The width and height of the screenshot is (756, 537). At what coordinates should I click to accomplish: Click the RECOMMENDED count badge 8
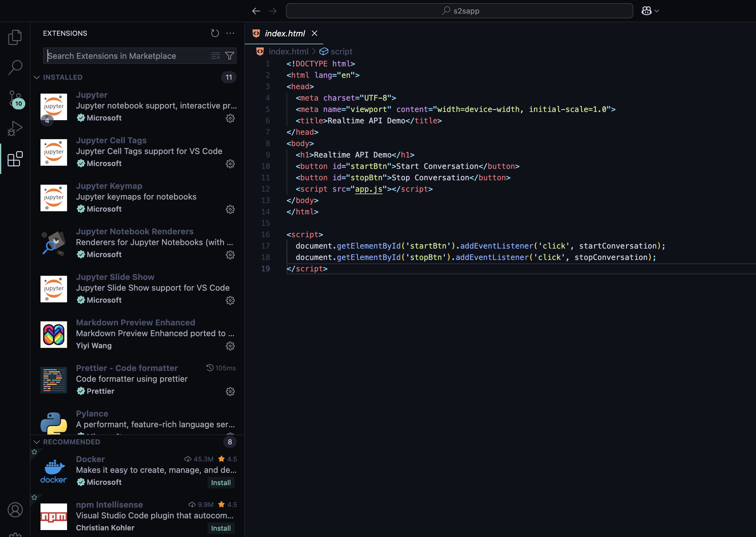230,442
